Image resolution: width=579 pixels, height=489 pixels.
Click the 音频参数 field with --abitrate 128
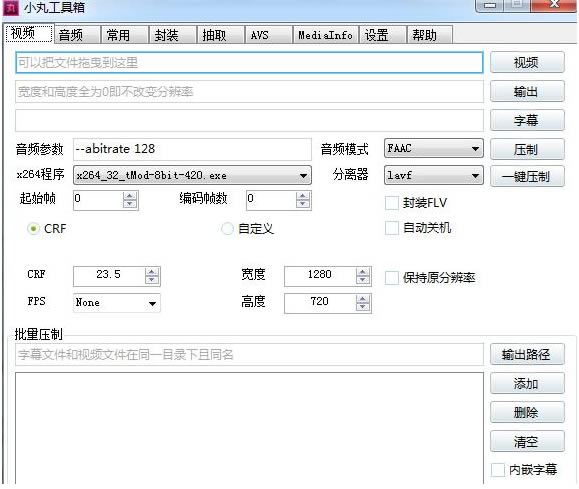coord(192,149)
